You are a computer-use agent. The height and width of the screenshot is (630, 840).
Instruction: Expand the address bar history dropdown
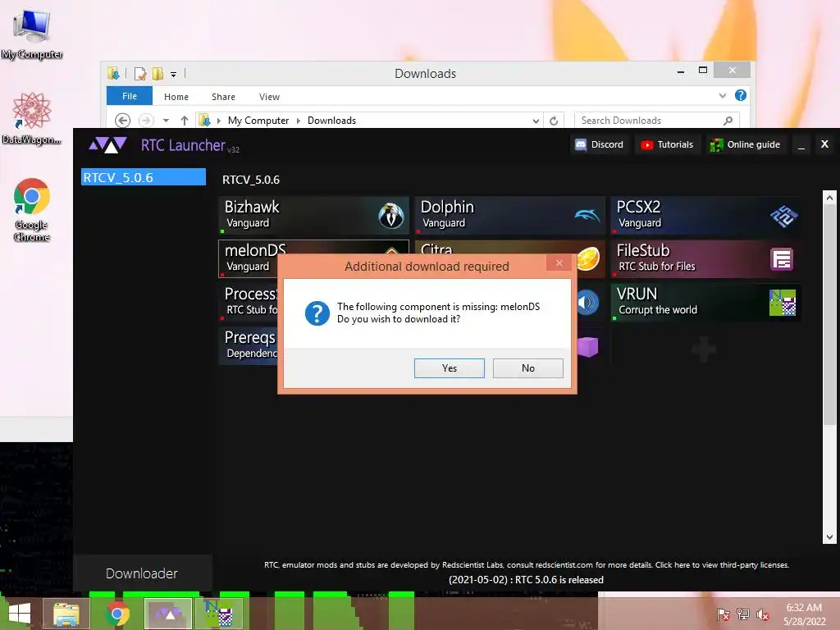tap(535, 121)
